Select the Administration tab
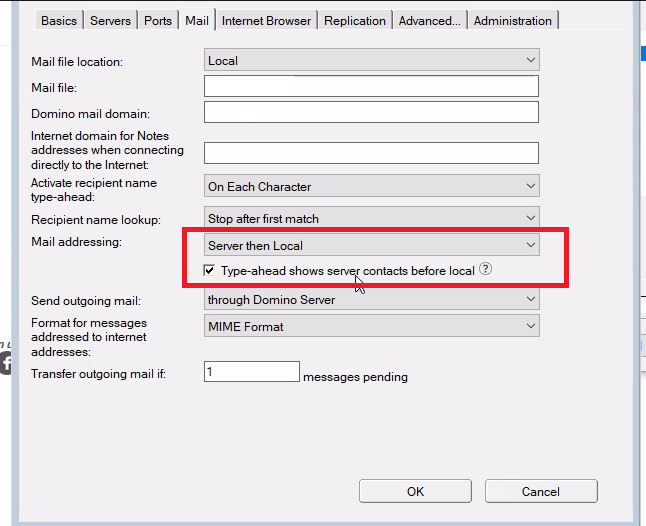This screenshot has width=646, height=526. [x=512, y=21]
